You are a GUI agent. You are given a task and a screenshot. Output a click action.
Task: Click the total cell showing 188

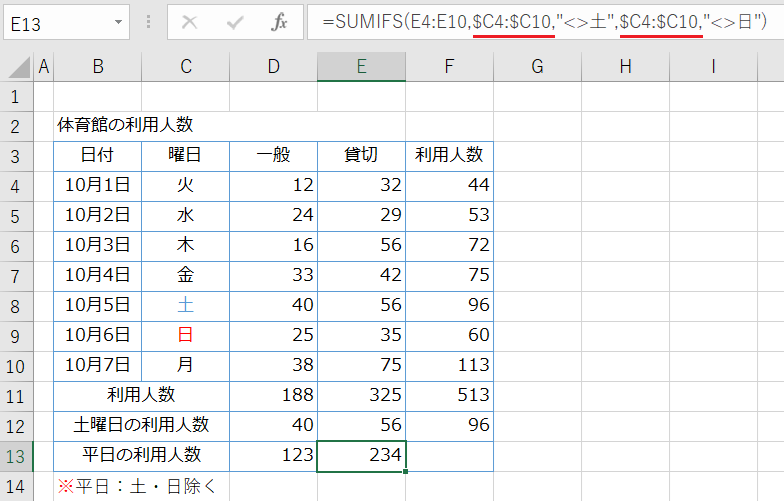(274, 396)
